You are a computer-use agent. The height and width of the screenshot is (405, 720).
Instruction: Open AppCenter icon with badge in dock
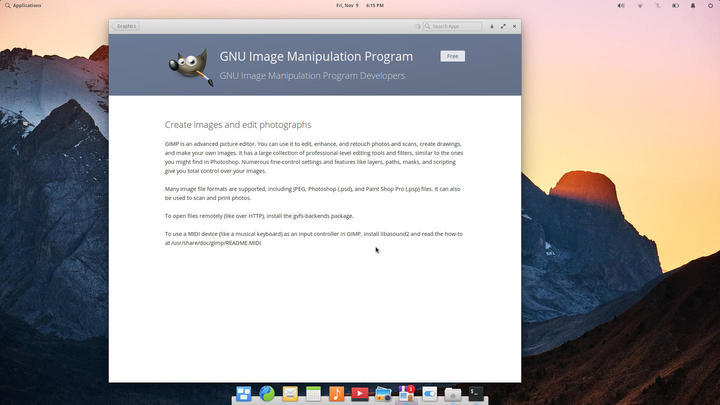(x=406, y=394)
